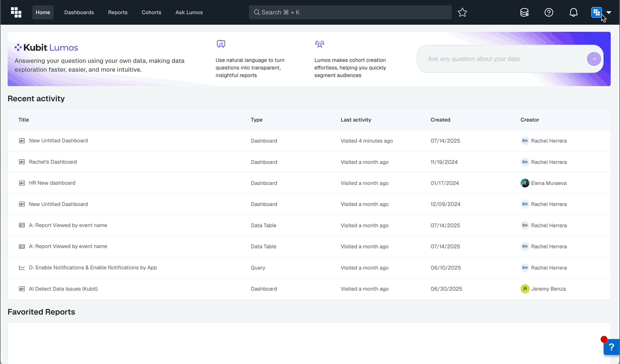Click the Query type cell
Screen dimensions: 620x364
click(258, 268)
